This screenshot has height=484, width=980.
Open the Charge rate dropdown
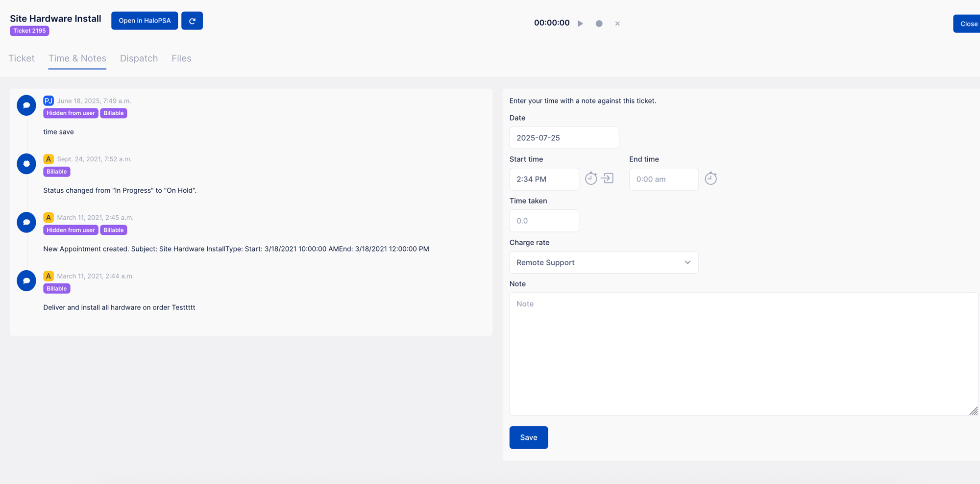(604, 262)
